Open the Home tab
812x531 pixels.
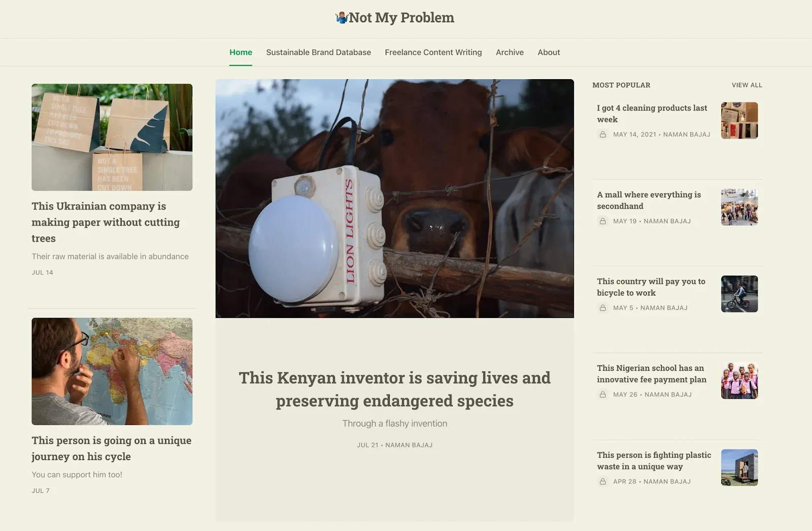(241, 52)
